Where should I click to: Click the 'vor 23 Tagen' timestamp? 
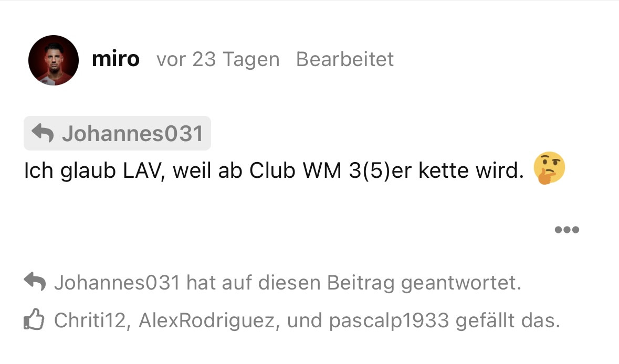pos(218,60)
